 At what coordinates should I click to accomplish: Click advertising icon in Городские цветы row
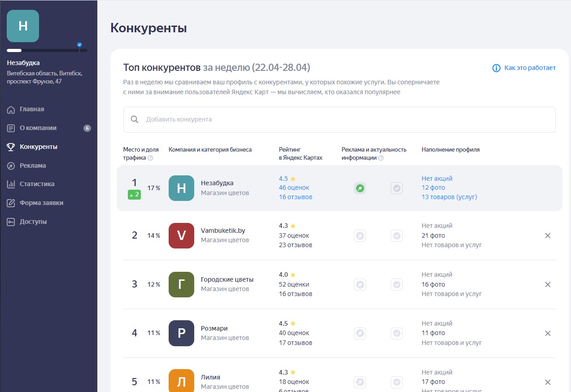pos(360,284)
